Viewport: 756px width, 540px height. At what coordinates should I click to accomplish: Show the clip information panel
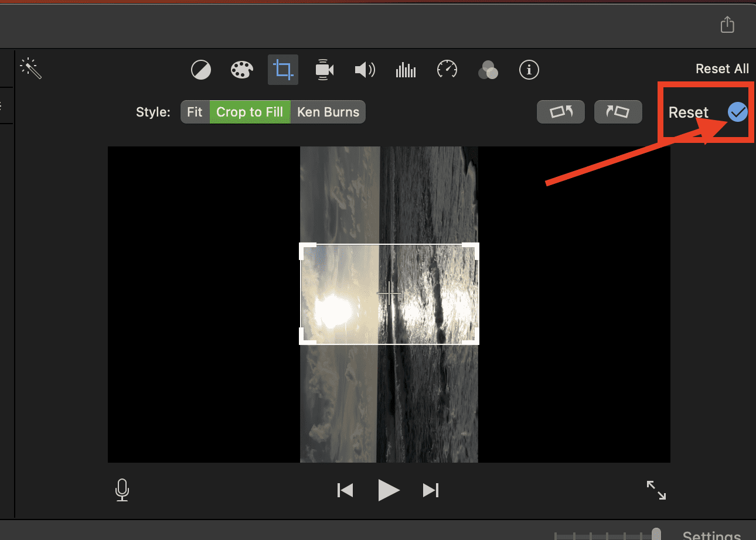(529, 70)
